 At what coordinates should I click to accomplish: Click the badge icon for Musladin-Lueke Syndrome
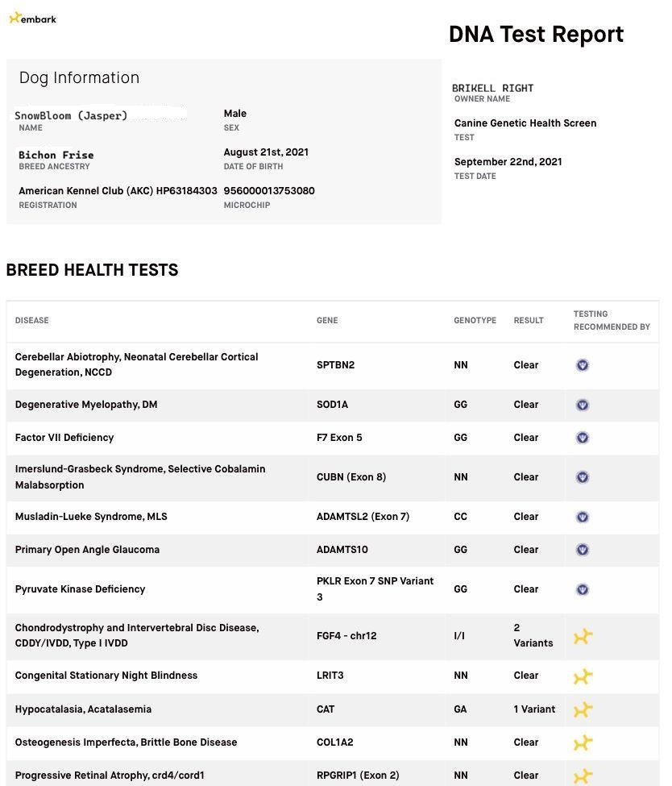583,517
